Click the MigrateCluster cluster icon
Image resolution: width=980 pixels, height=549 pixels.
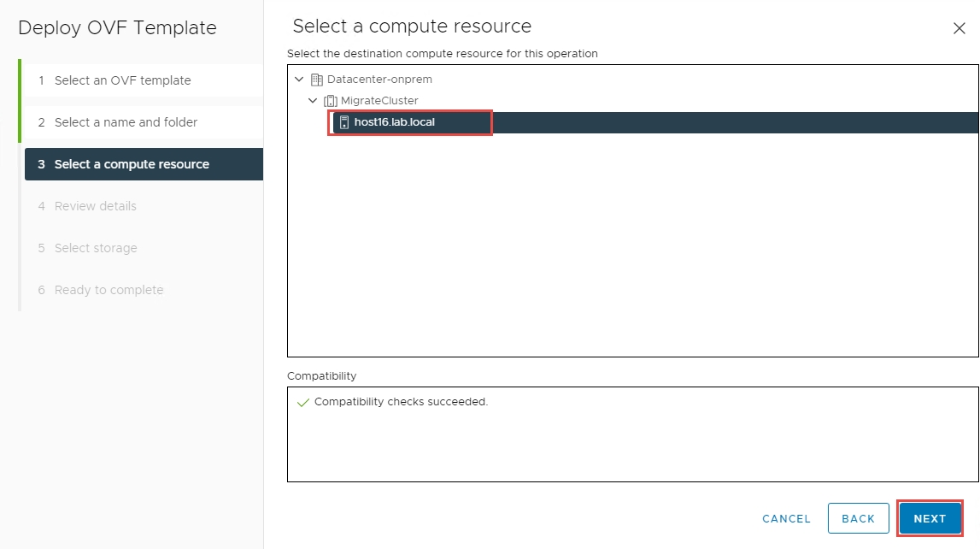(x=331, y=101)
